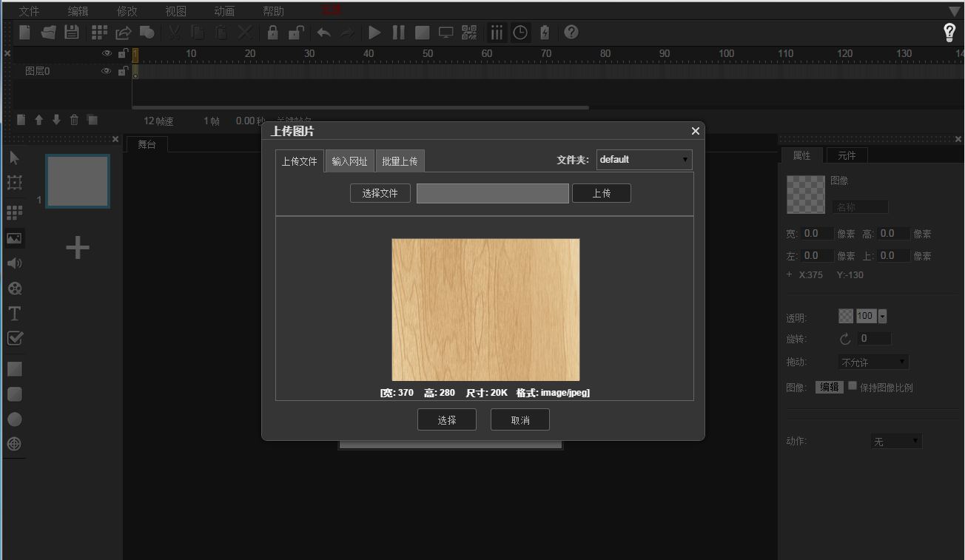Open the 文件夹 default dropdown
This screenshot has width=965, height=560.
click(644, 159)
